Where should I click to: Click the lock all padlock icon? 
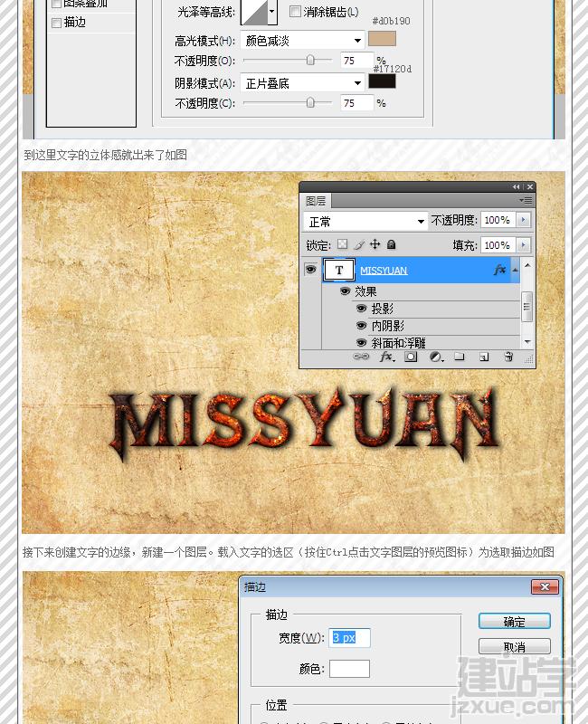[x=392, y=244]
